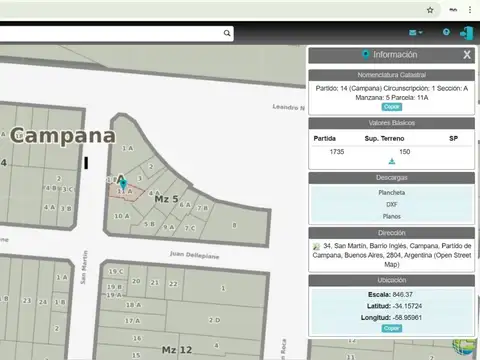Click parcel 7 C in Mz 5
Viewport: 480px width, 360px height.
pos(190,228)
